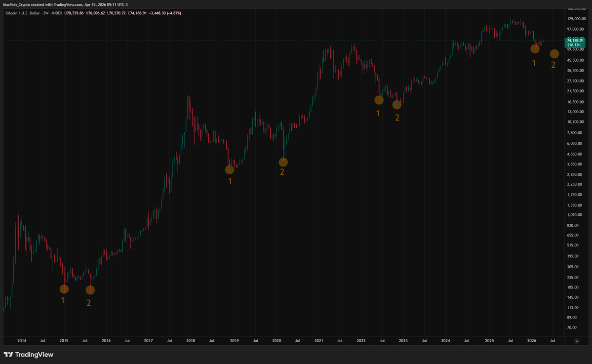Click the 'INDEX' source label in legend
Image resolution: width=592 pixels, height=364 pixels.
[57, 13]
